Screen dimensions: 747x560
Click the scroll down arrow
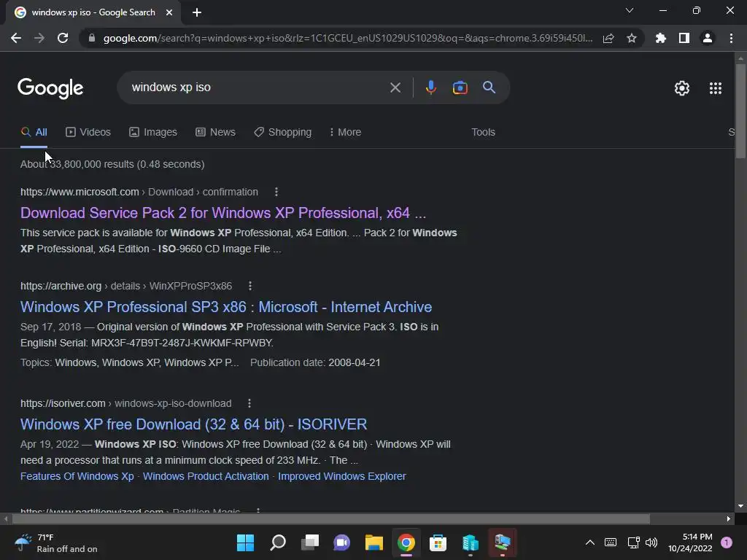click(740, 506)
